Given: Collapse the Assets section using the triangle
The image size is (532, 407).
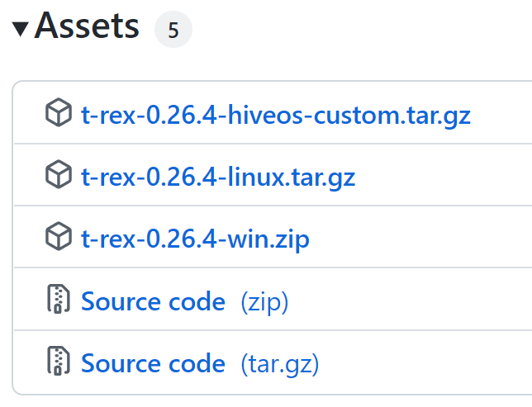Looking at the screenshot, I should pyautogui.click(x=20, y=29).
